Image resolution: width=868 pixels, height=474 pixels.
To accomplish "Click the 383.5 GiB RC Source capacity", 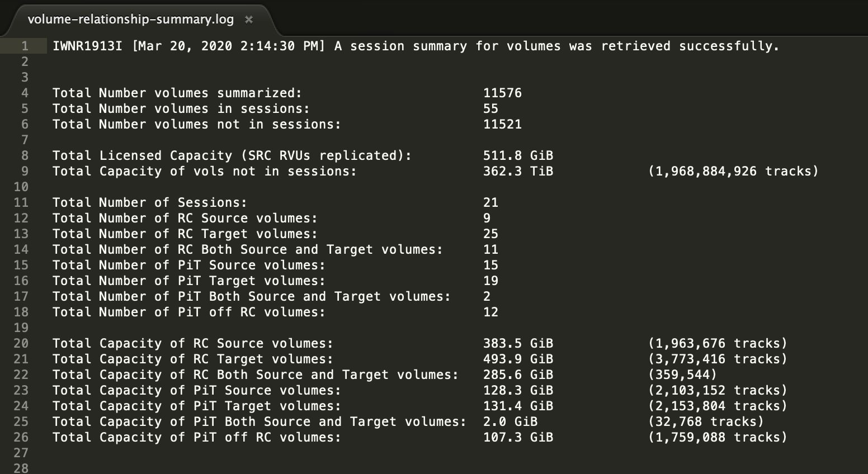I will click(518, 343).
